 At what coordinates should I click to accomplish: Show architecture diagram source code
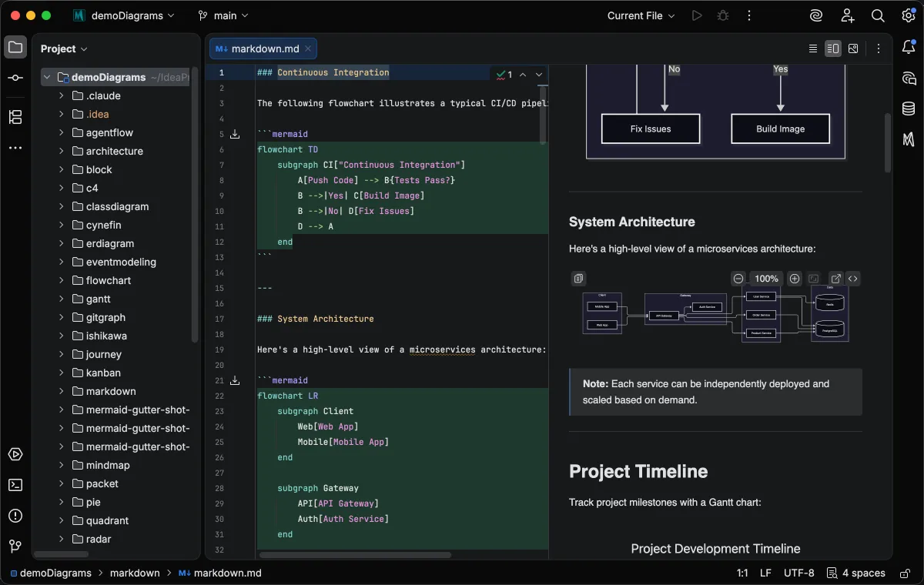[853, 279]
